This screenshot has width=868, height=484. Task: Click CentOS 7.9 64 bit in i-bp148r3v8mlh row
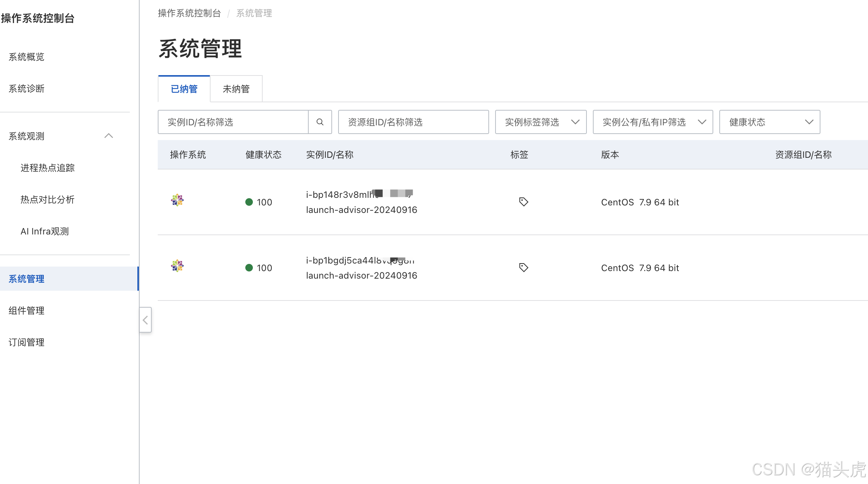pos(640,202)
